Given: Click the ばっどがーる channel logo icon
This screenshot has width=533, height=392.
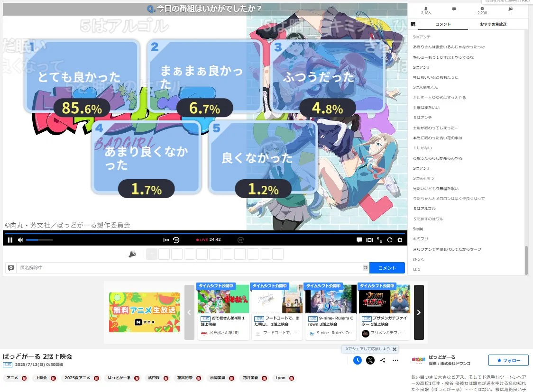Looking at the screenshot, I should (418, 360).
